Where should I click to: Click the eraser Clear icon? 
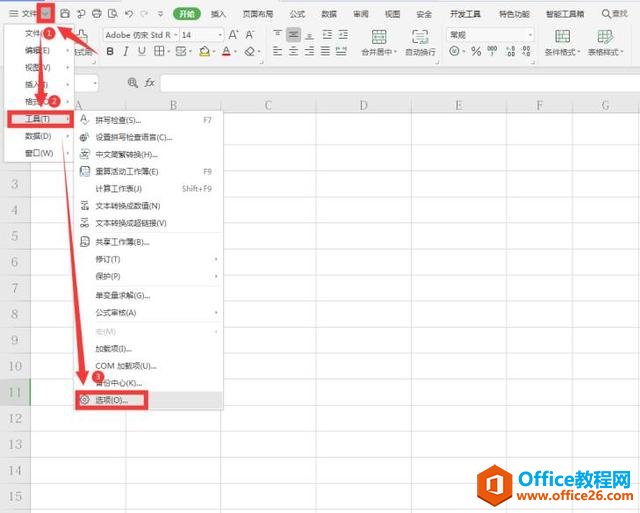(250, 51)
